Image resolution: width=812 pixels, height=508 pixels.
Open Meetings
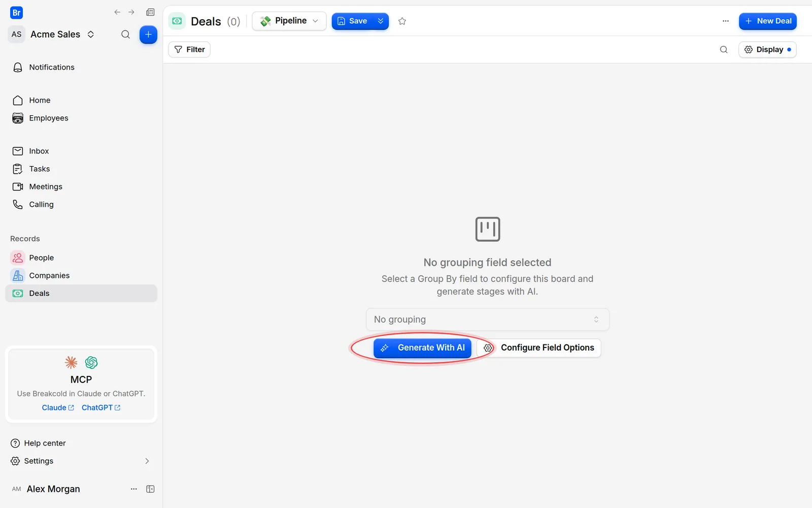81,186
